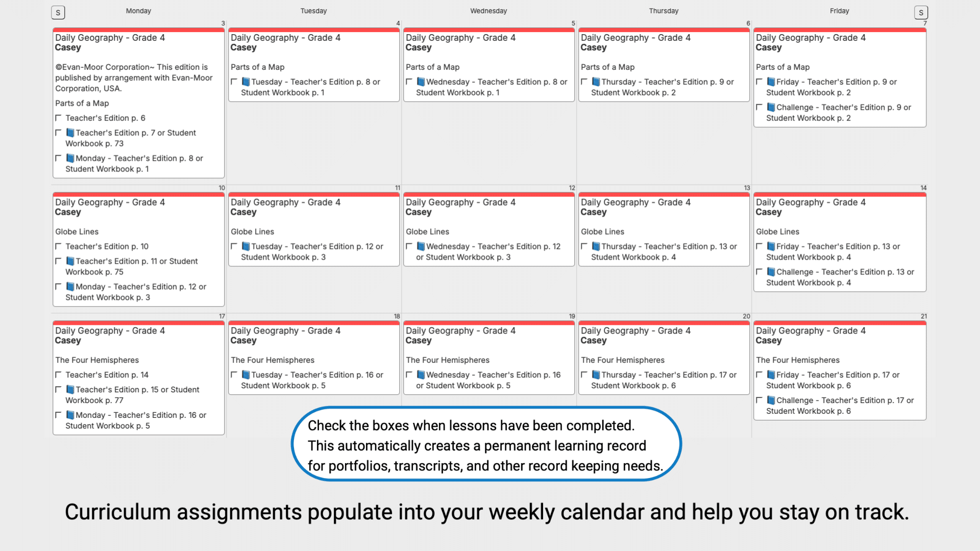The width and height of the screenshot is (980, 551).
Task: Open Daily Geography title on Thursday 13
Action: [635, 203]
